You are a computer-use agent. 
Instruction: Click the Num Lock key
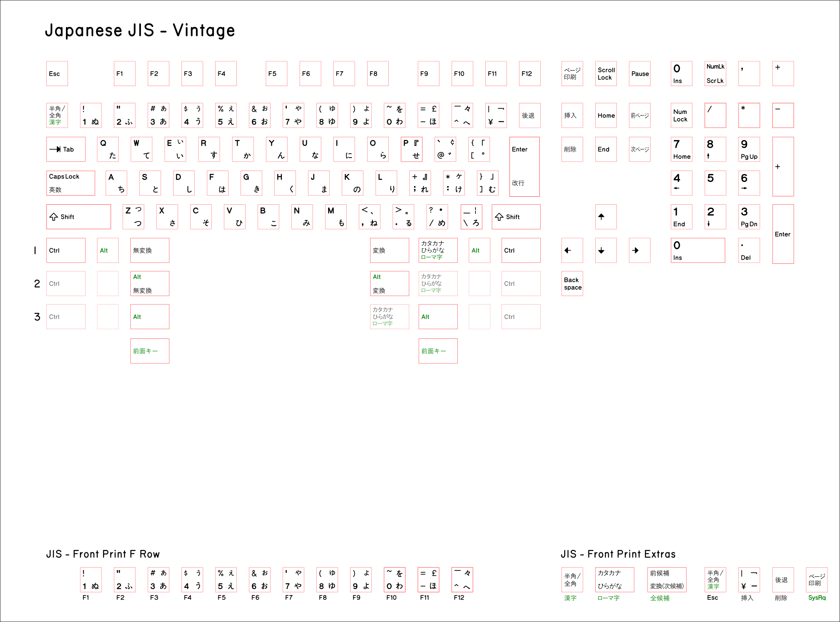pyautogui.click(x=681, y=115)
